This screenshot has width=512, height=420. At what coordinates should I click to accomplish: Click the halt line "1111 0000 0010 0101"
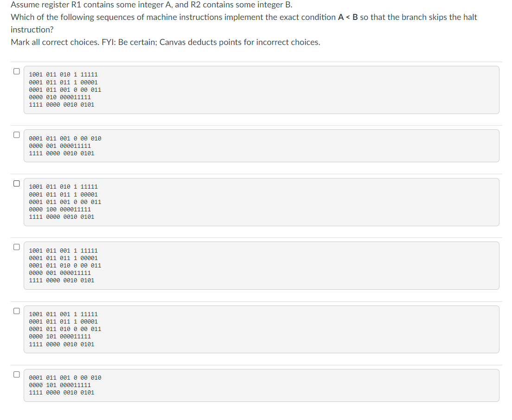(64, 104)
